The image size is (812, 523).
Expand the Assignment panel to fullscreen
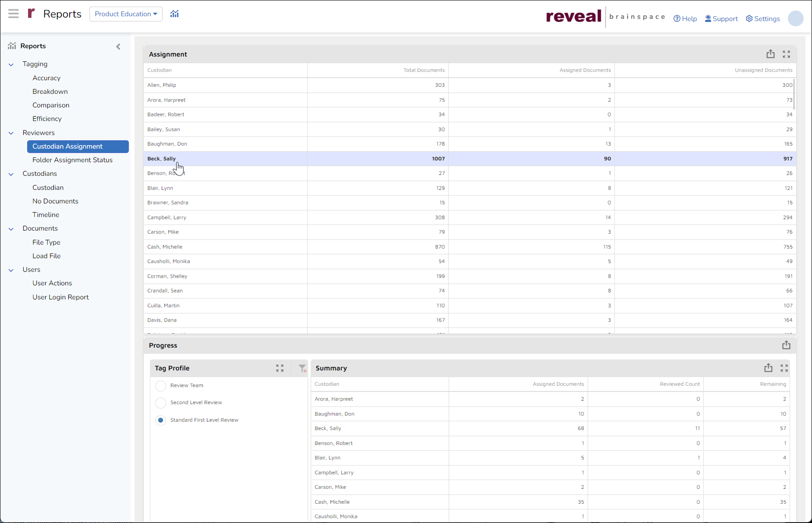[787, 54]
